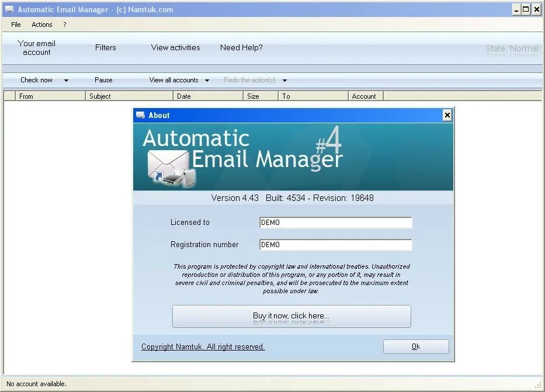The height and width of the screenshot is (392, 545).
Task: Click Need Help? in the toolbar
Action: point(241,47)
